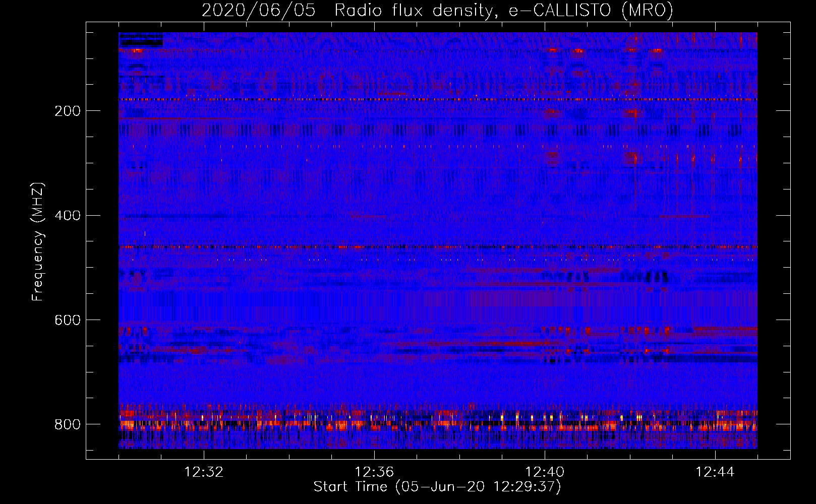Click the '12:40' time tick label
Image resolution: width=816 pixels, height=504 pixels.
pos(545,472)
